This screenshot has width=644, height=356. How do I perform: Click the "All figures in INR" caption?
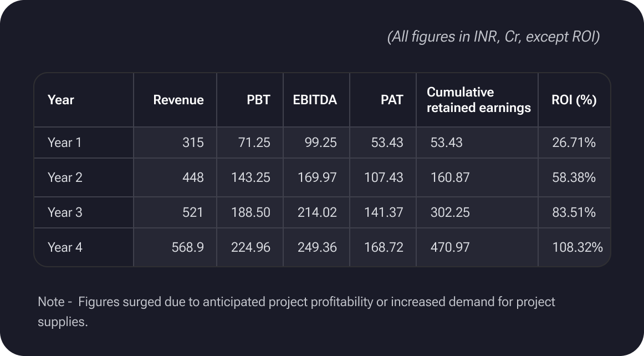[493, 37]
